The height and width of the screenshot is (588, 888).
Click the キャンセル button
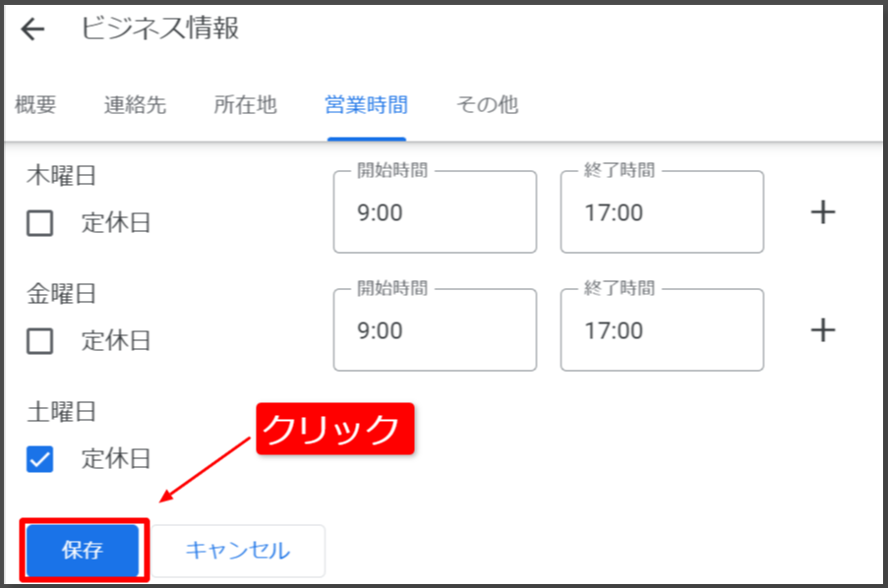pyautogui.click(x=238, y=550)
